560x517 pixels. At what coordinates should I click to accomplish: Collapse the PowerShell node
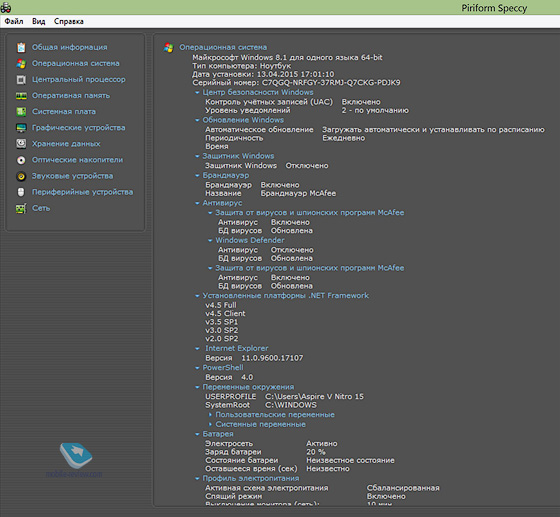tap(197, 368)
